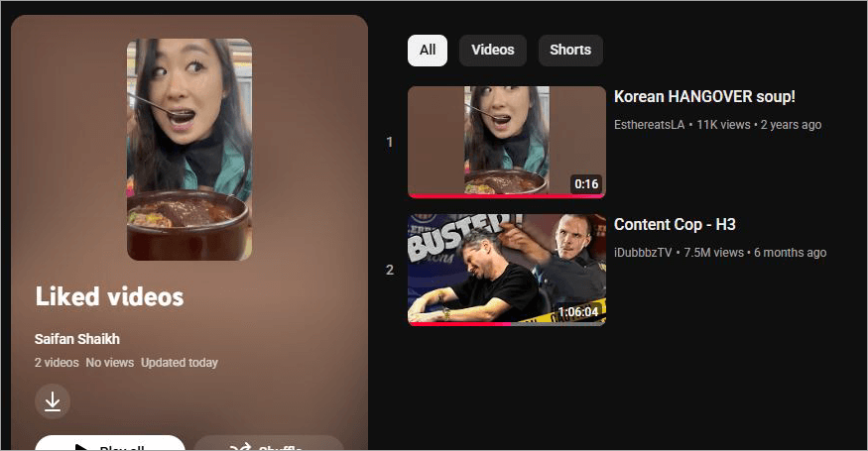The width and height of the screenshot is (868, 451).
Task: Click the download playlist icon
Action: (53, 400)
